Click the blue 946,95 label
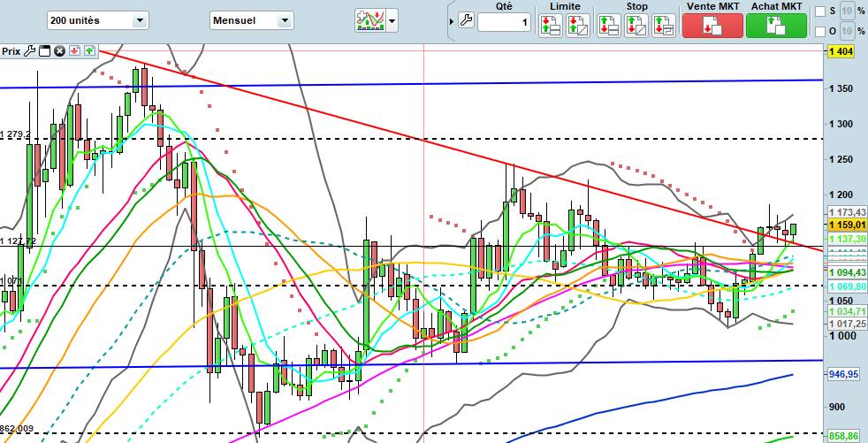The image size is (868, 443). pyautogui.click(x=843, y=374)
